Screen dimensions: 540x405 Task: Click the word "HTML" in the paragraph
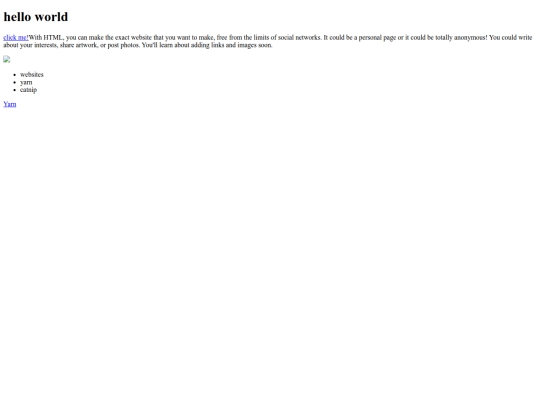(53, 38)
